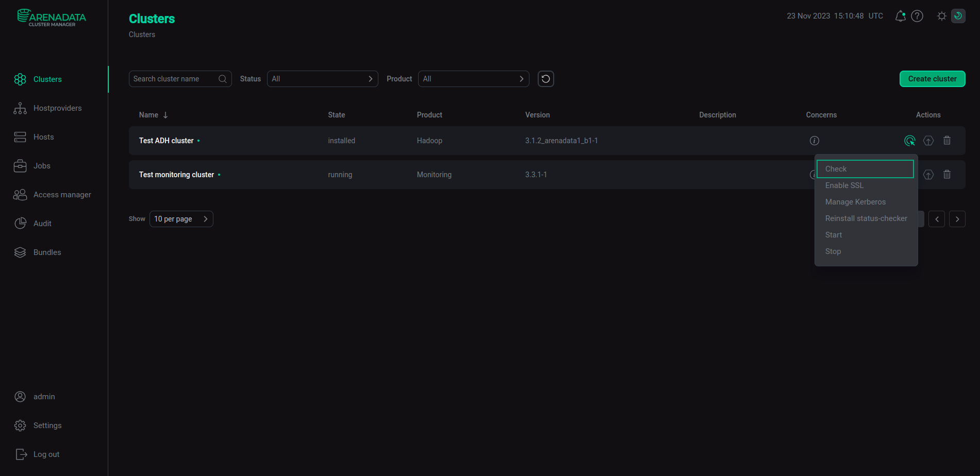The image size is (980, 476).
Task: Click the installed state cell
Action: 341,141
